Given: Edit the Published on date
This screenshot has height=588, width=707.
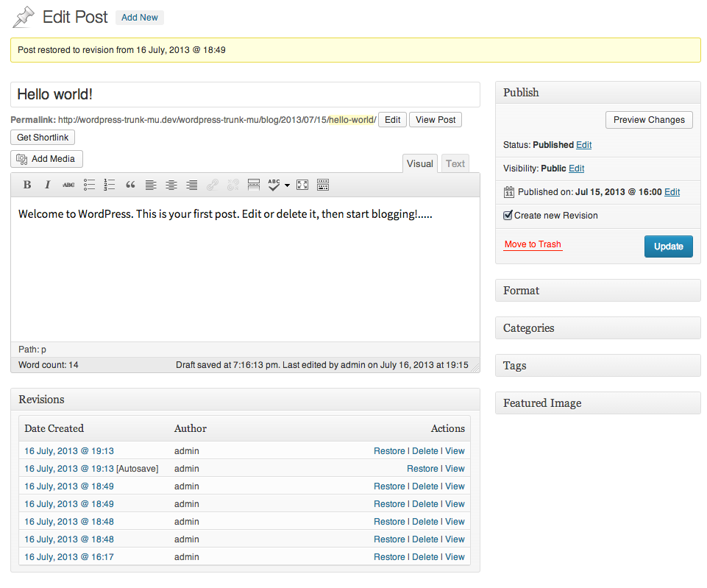Looking at the screenshot, I should tap(672, 192).
